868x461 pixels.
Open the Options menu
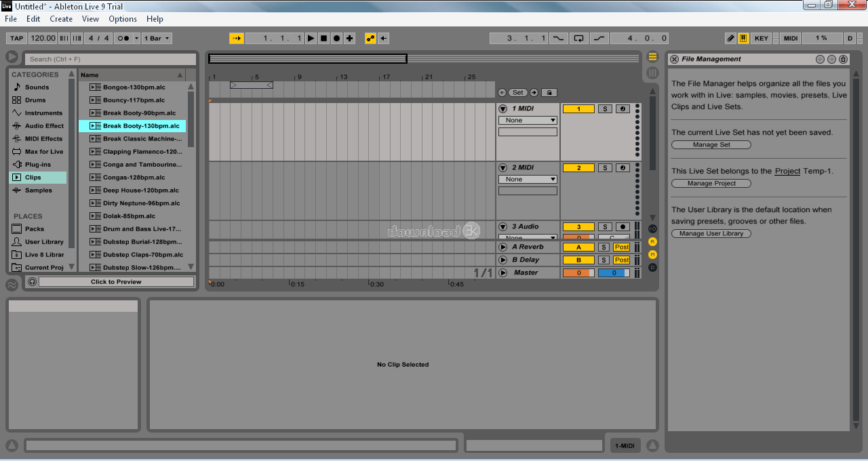point(123,19)
